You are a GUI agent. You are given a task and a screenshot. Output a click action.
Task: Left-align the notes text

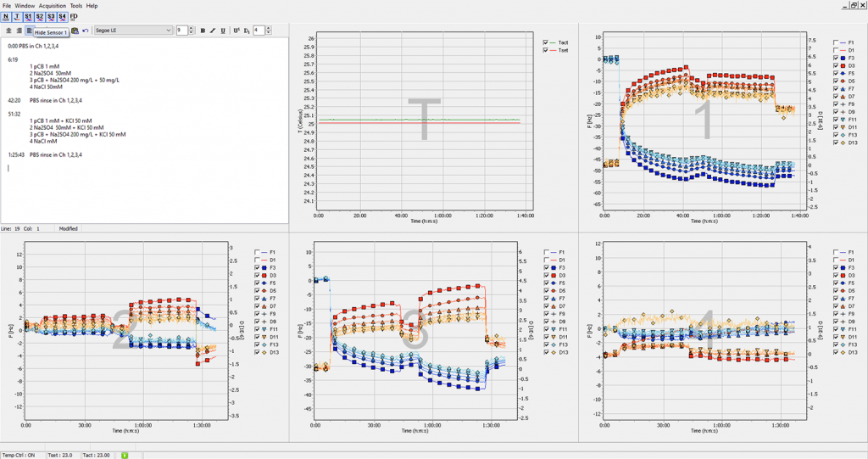click(x=30, y=31)
